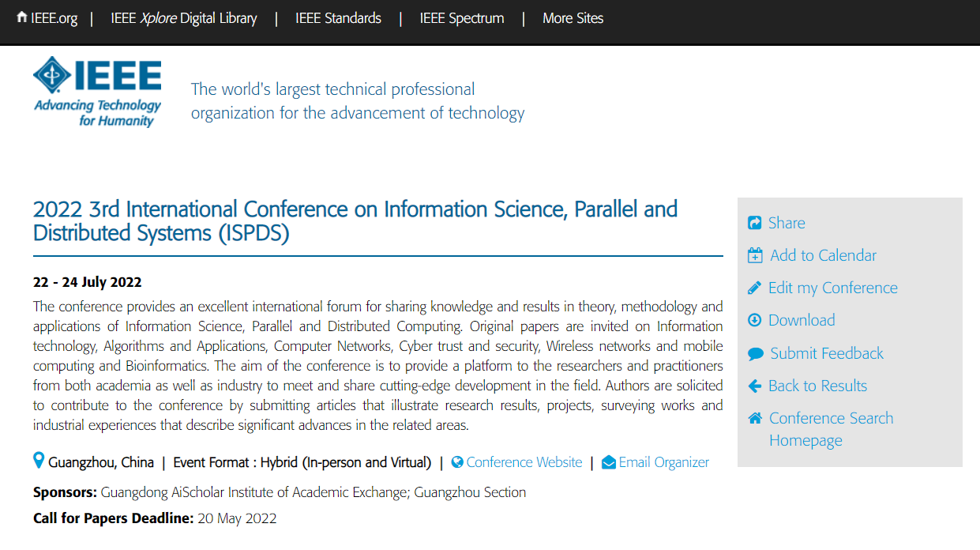The height and width of the screenshot is (550, 980).
Task: Open the IEEE.org link
Action: [x=54, y=18]
